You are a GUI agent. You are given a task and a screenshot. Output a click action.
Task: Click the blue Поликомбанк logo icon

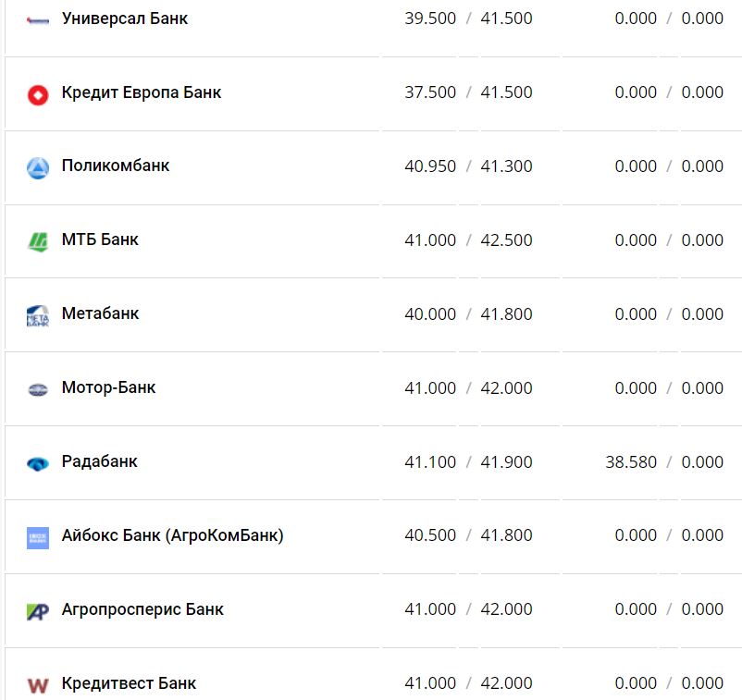(38, 167)
